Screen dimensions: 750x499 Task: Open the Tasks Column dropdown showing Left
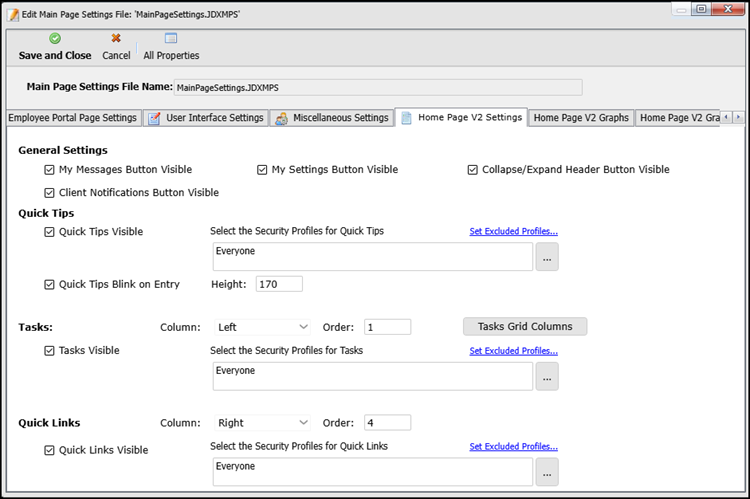(x=262, y=327)
